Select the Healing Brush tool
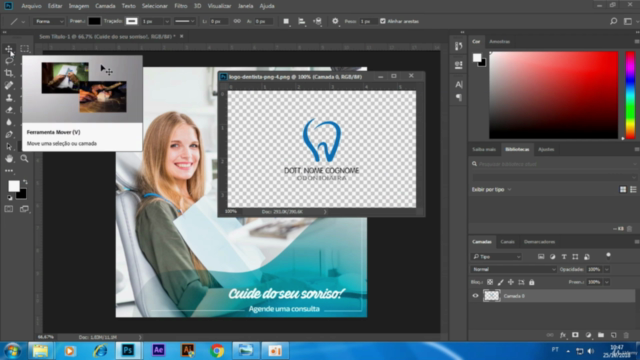This screenshot has width=640, height=360. 9,85
